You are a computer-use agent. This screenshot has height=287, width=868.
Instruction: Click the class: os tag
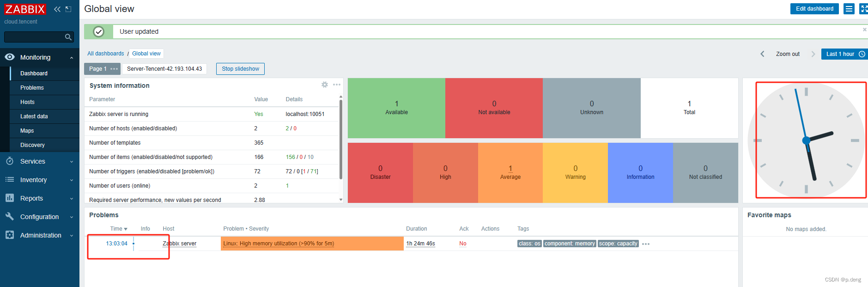pos(529,244)
